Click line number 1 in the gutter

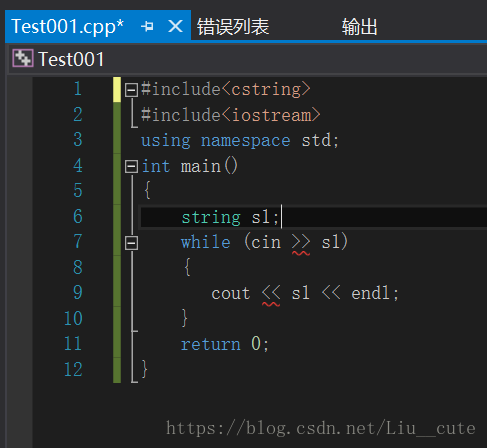78,89
